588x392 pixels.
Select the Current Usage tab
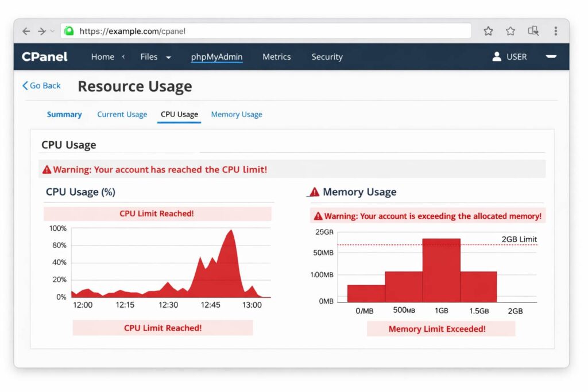122,114
